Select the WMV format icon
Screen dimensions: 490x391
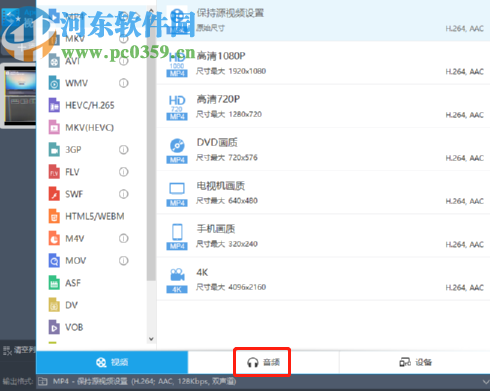point(54,83)
